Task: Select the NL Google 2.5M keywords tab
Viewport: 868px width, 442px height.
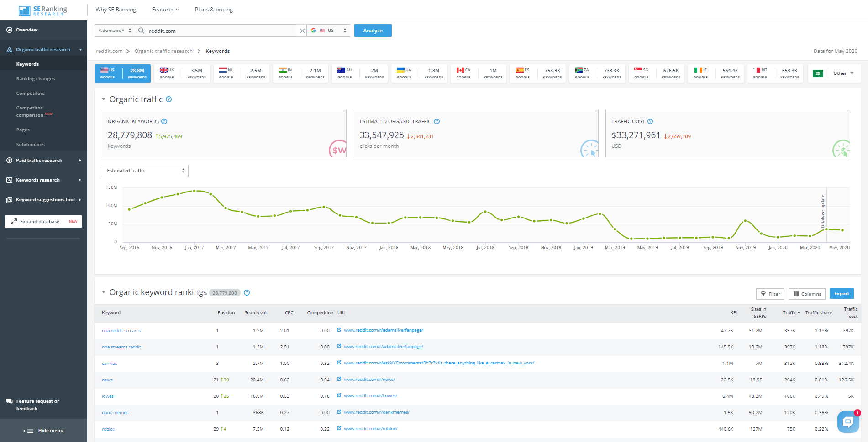Action: click(x=242, y=73)
